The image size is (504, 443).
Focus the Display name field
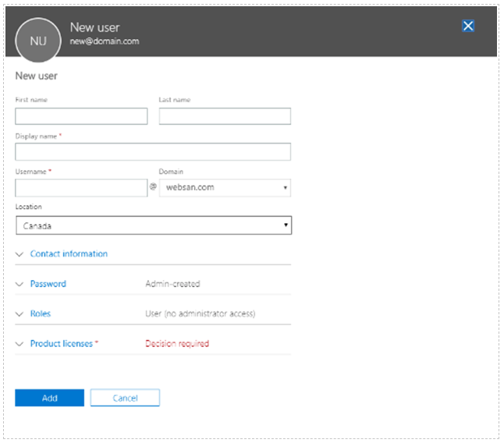click(153, 152)
